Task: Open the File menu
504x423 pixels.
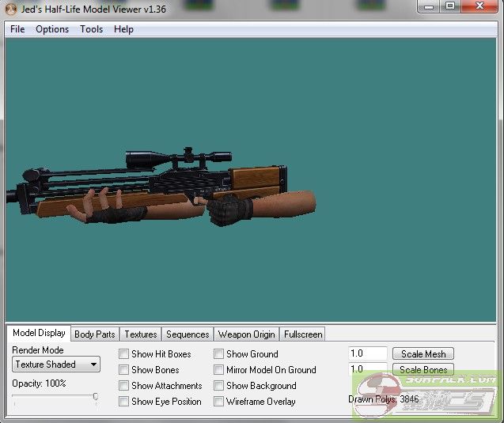Action: [17, 29]
